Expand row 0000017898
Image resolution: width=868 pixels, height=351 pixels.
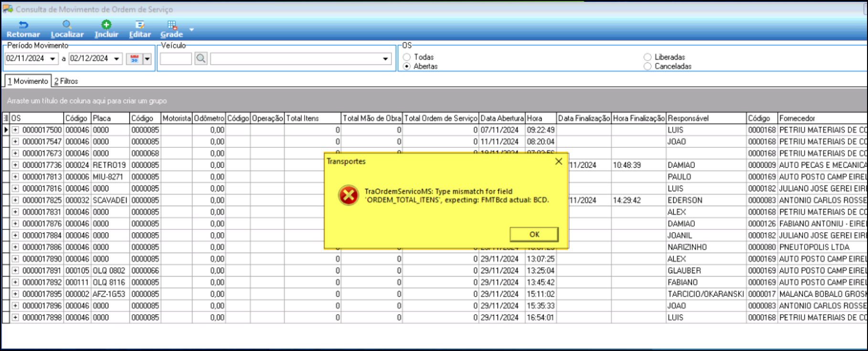tap(15, 318)
